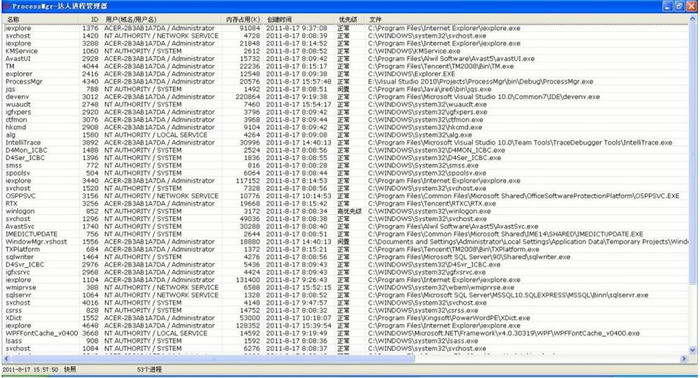
Task: Select the D4Mon_ICBC process row
Action: [346, 150]
